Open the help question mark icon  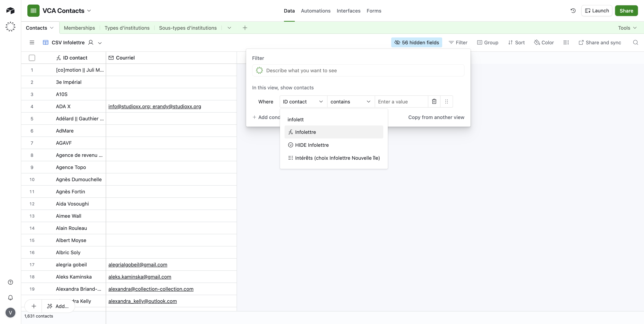[x=10, y=282]
